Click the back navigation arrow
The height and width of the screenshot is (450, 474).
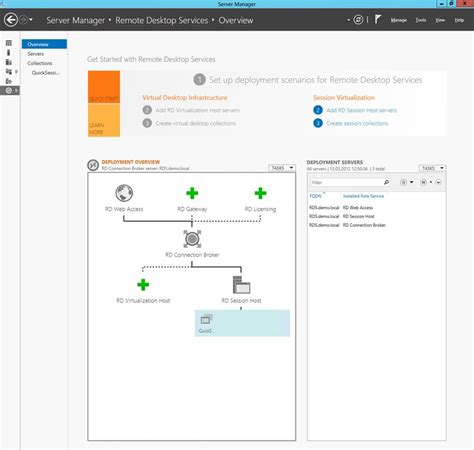pyautogui.click(x=11, y=20)
